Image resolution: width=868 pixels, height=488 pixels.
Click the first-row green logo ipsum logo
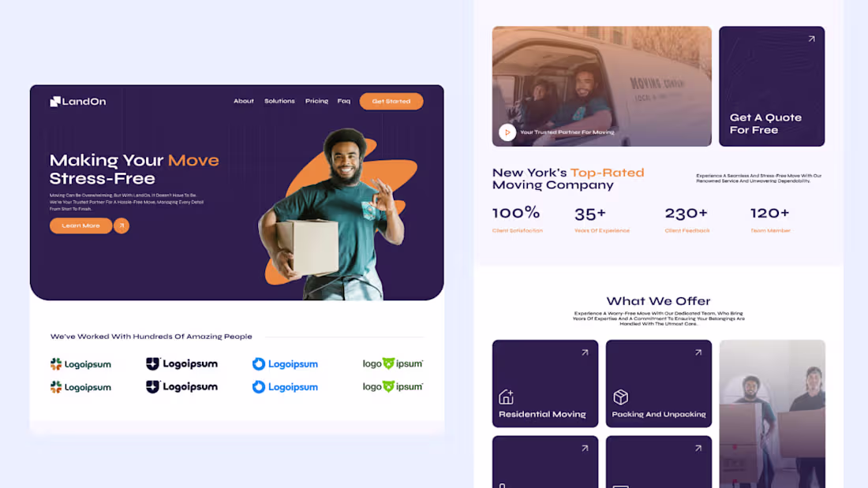point(392,363)
